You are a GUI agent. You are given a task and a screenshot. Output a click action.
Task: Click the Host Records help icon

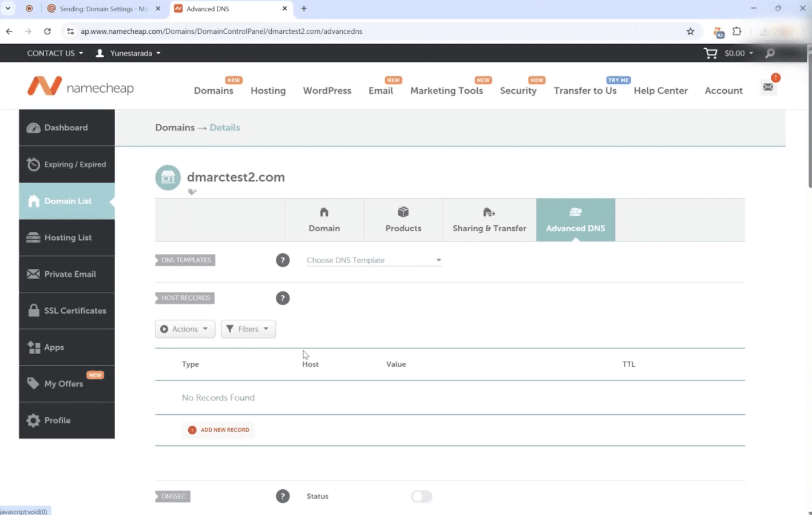click(x=283, y=298)
